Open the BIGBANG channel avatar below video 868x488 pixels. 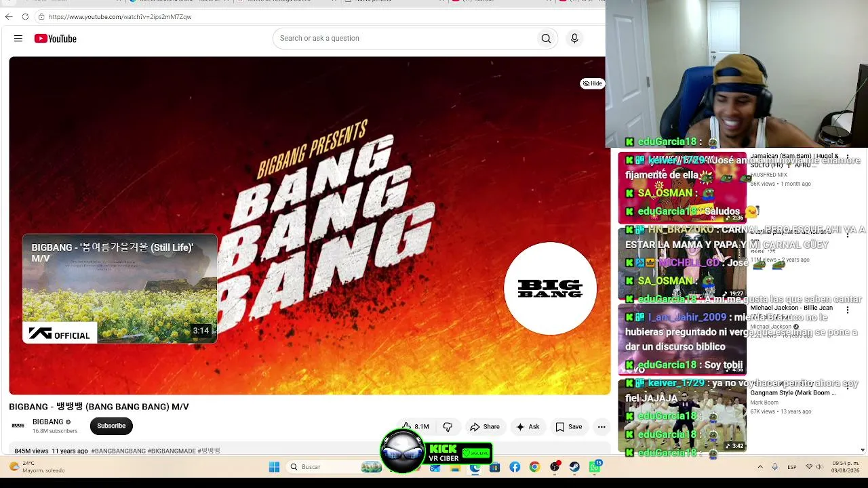[18, 426]
